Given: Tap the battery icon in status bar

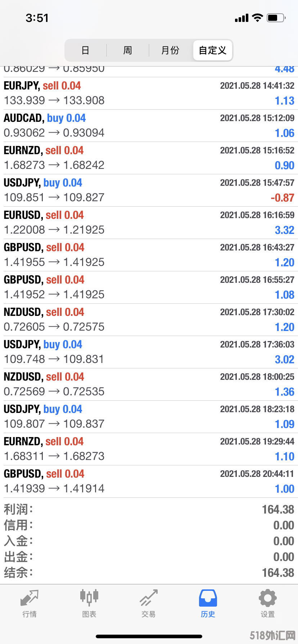Looking at the screenshot, I should click(x=276, y=18).
